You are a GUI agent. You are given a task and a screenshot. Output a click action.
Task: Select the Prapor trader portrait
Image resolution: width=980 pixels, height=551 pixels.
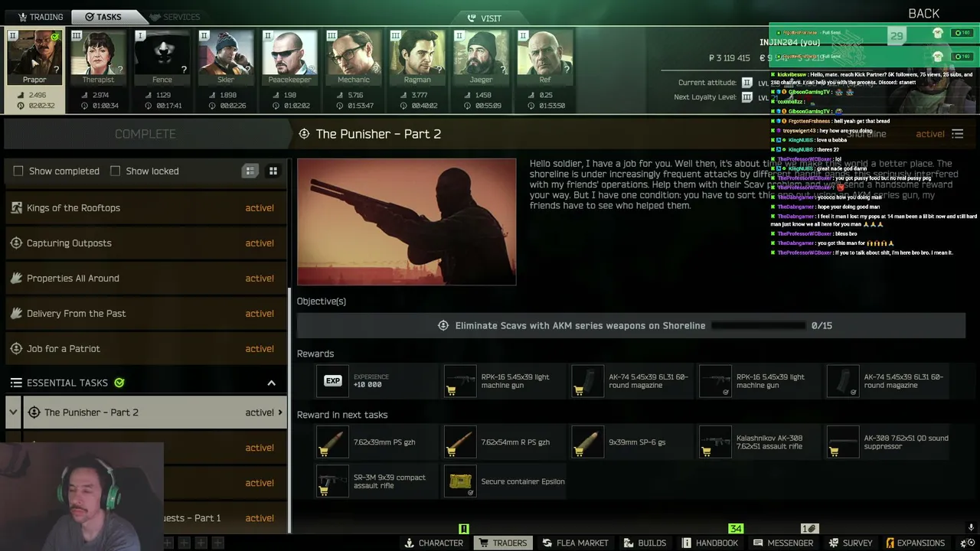pos(34,58)
